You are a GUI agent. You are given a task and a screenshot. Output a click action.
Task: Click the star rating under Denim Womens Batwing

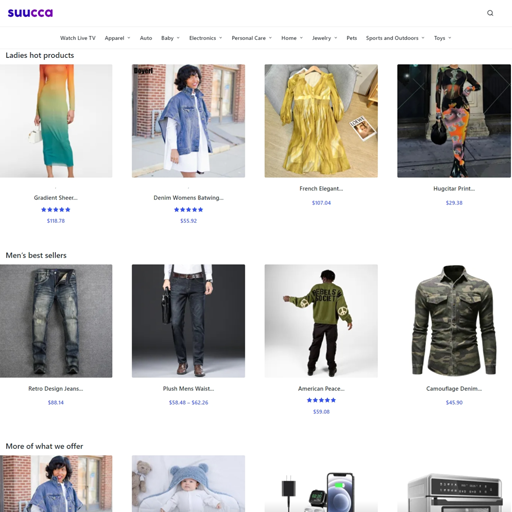pyautogui.click(x=188, y=210)
